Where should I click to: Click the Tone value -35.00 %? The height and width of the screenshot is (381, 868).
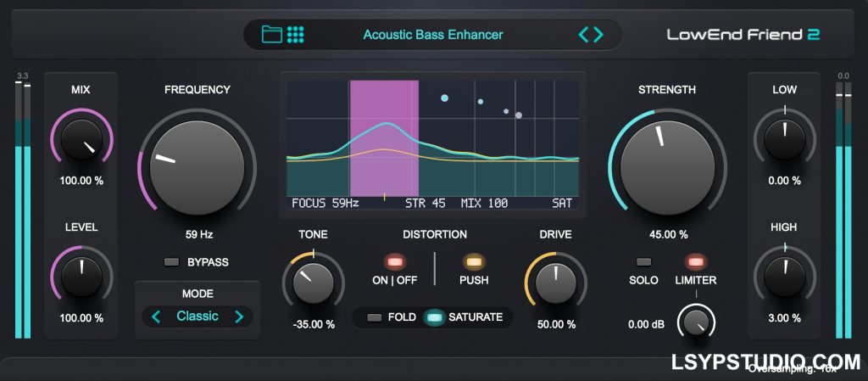pyautogui.click(x=314, y=324)
